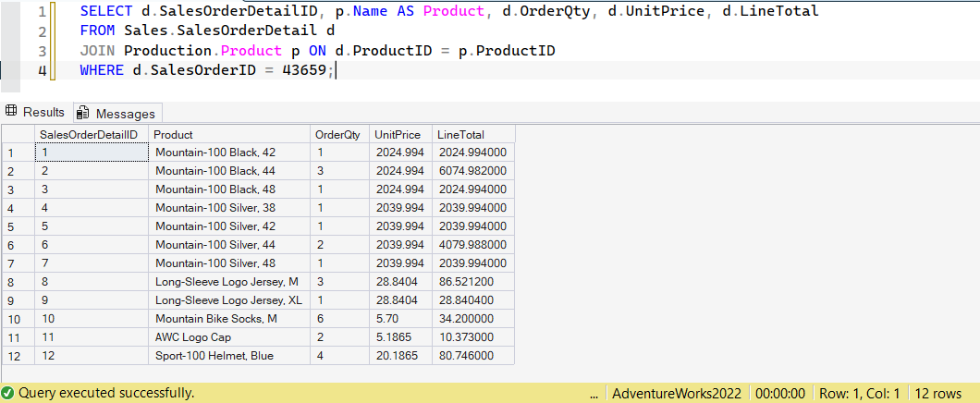This screenshot has width=980, height=403.
Task: Click cell 'Mountain-100 Silver, 38'
Action: (229, 207)
